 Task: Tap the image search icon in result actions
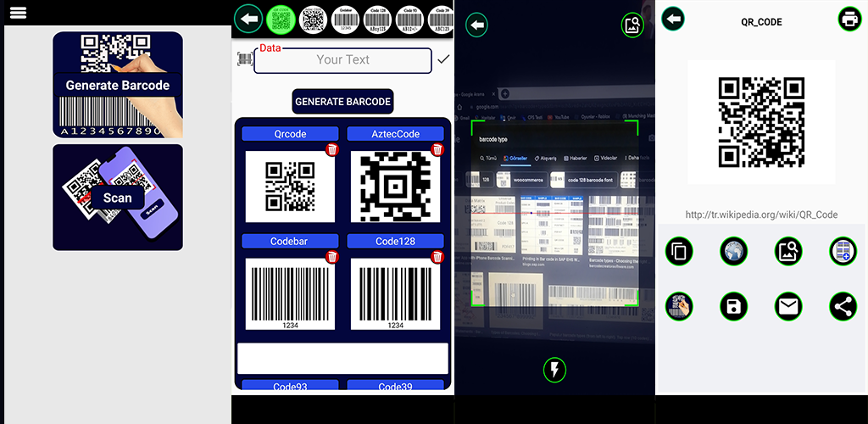pyautogui.click(x=788, y=251)
